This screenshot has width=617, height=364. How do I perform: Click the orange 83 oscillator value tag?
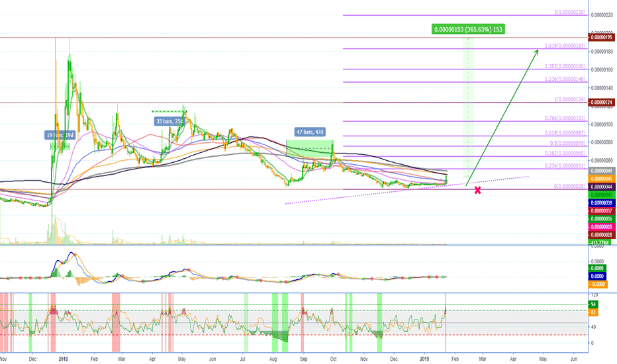click(x=593, y=312)
